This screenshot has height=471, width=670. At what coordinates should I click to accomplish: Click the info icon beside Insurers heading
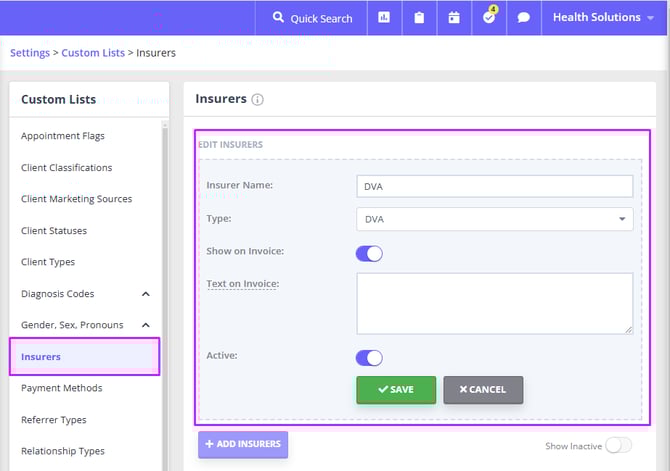coord(257,100)
